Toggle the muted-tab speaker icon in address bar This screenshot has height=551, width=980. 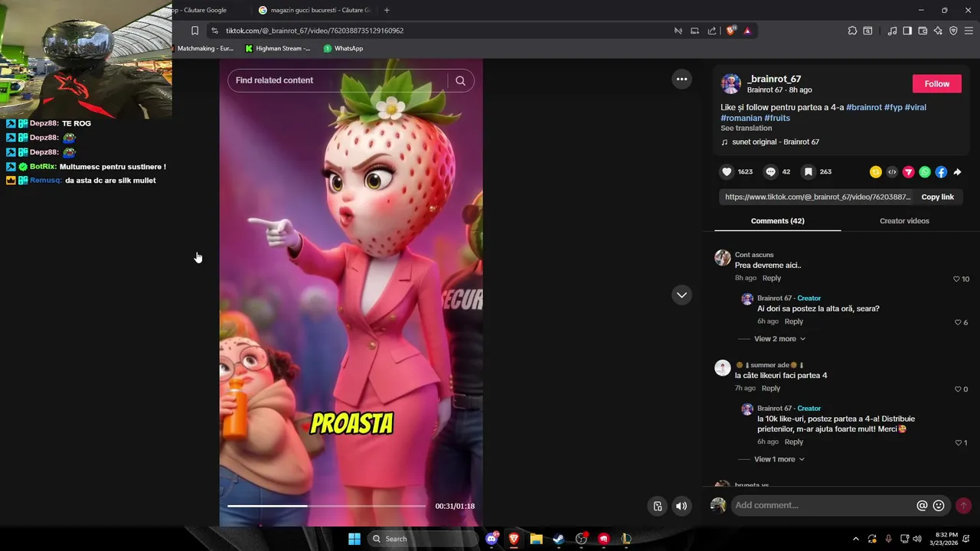[678, 31]
